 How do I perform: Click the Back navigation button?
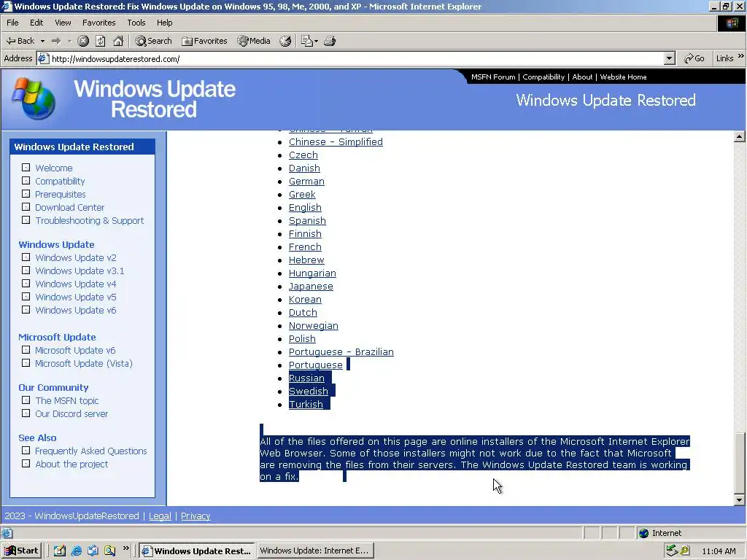[x=20, y=41]
